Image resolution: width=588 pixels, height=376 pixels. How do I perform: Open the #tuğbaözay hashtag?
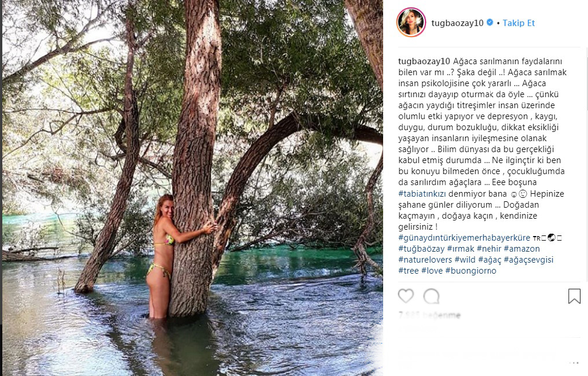click(x=421, y=249)
